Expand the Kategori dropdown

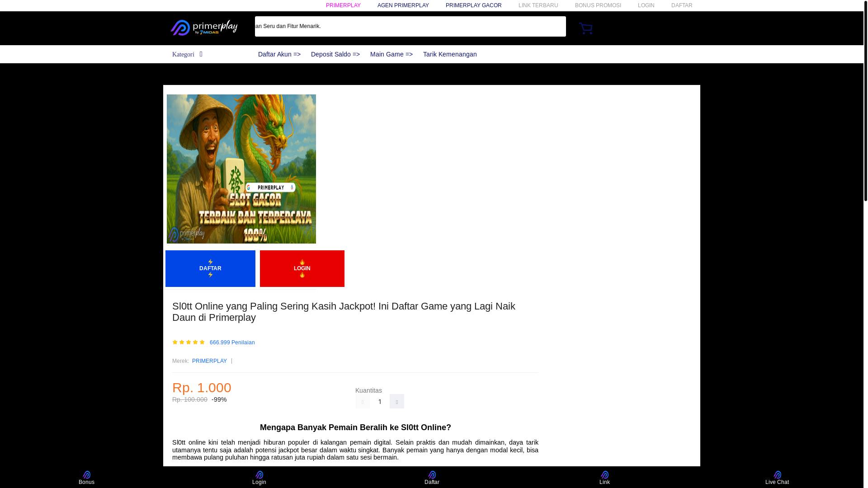click(187, 54)
